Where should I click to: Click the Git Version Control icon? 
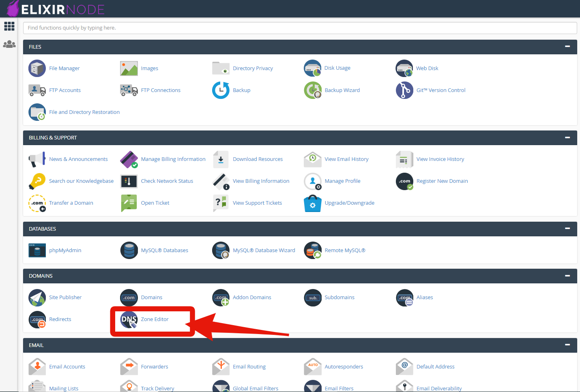(404, 90)
